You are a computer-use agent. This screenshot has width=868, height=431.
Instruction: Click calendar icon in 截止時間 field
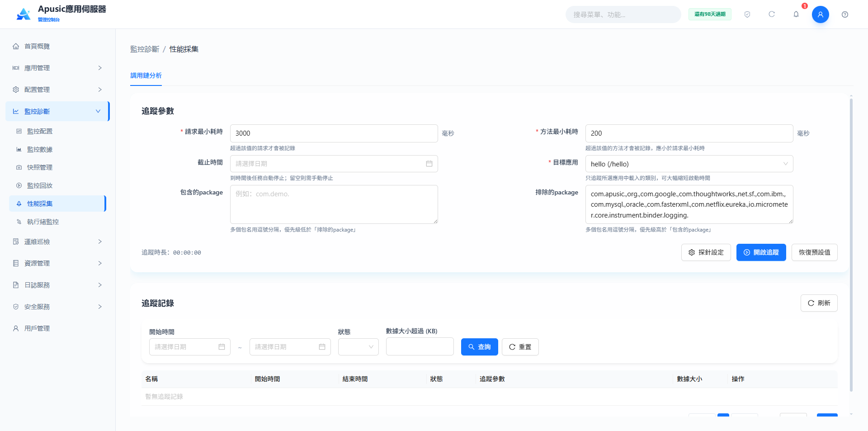point(429,164)
